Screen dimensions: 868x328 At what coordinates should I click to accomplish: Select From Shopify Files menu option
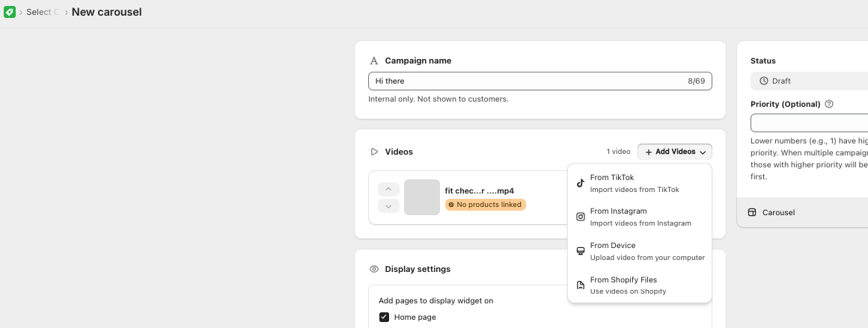click(x=639, y=285)
